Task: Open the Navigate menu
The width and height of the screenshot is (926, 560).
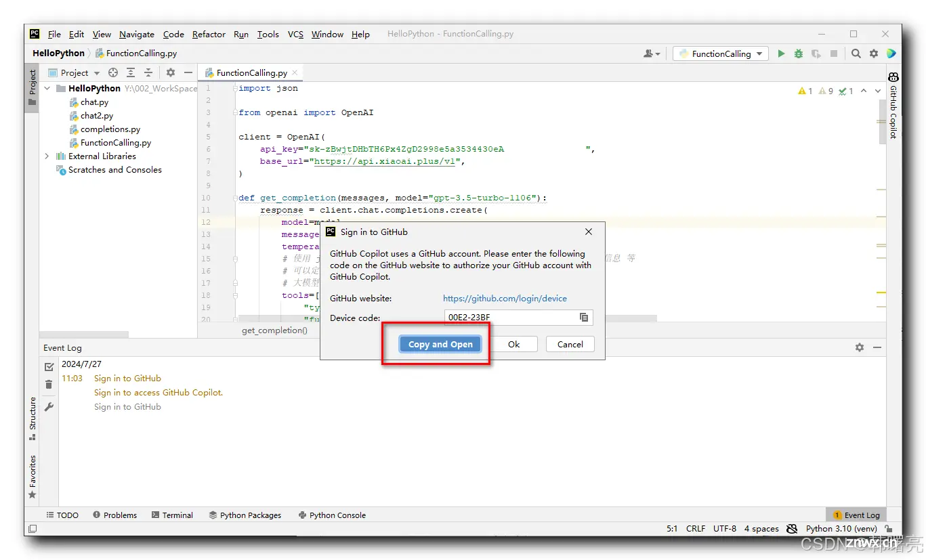Action: point(137,34)
